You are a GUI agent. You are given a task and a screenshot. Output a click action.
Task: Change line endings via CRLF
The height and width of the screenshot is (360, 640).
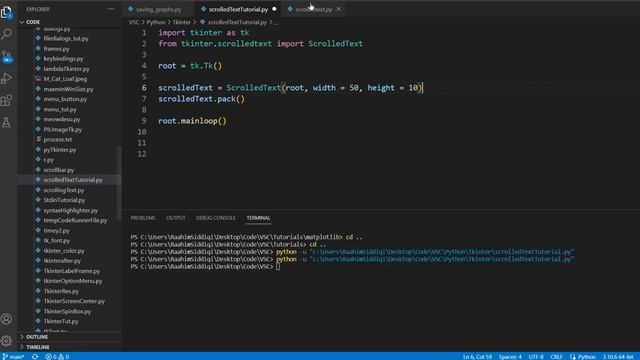[x=556, y=356]
